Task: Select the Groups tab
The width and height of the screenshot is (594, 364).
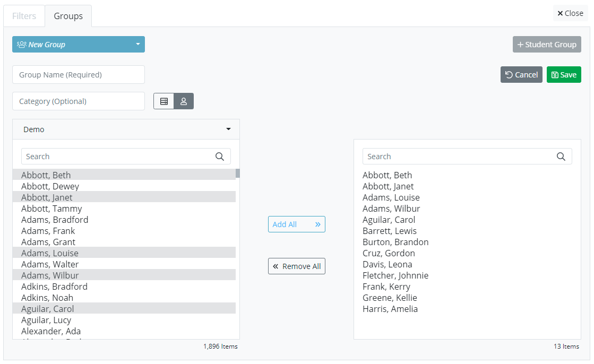Action: [68, 16]
